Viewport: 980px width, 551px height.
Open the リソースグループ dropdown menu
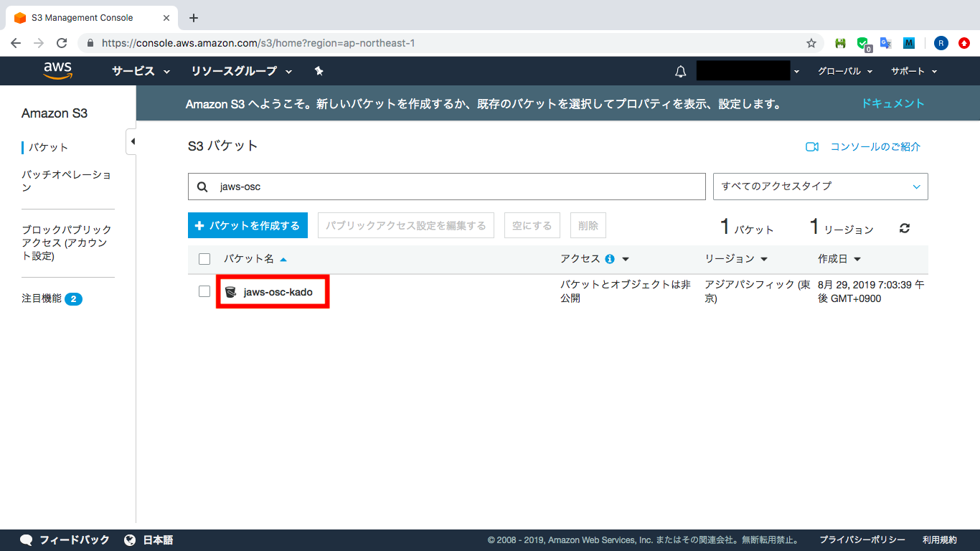tap(242, 71)
